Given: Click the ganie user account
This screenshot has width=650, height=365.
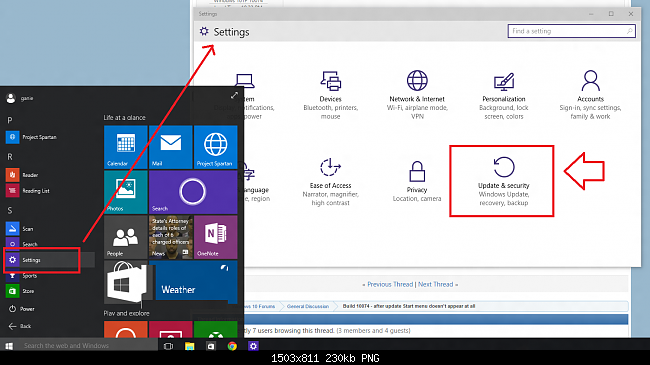Looking at the screenshot, I should point(20,98).
